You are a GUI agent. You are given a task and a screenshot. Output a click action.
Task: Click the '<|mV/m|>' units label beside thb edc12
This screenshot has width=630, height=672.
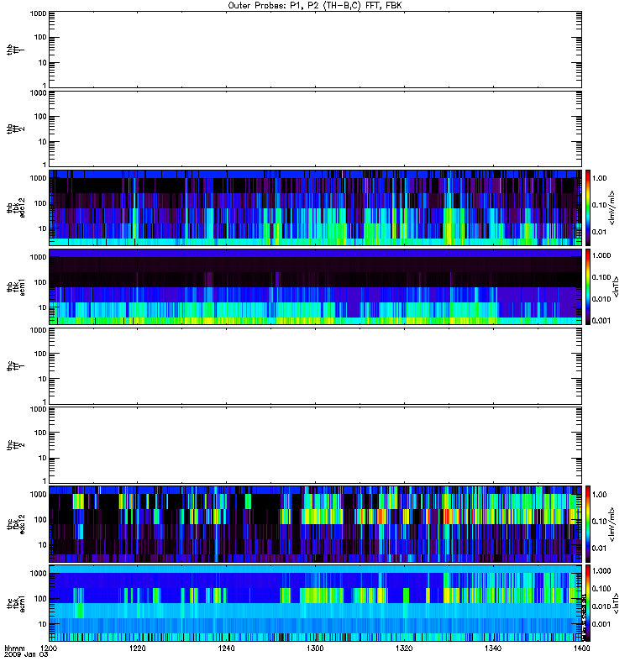coord(612,207)
